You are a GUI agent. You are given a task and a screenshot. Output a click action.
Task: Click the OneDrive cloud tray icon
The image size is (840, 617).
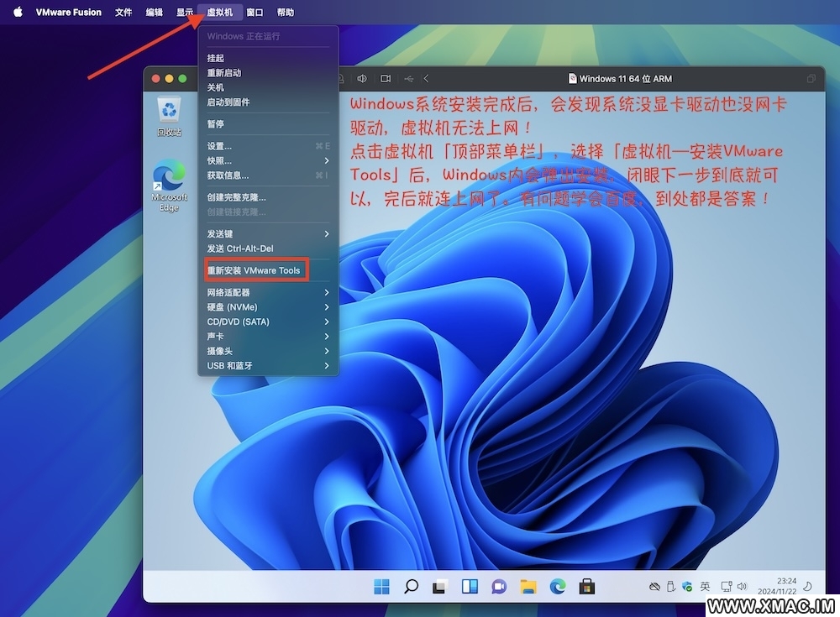coord(654,587)
